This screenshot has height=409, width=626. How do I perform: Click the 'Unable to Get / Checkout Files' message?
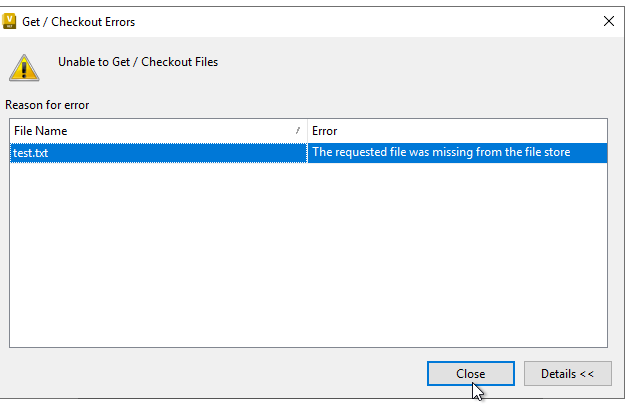(138, 62)
